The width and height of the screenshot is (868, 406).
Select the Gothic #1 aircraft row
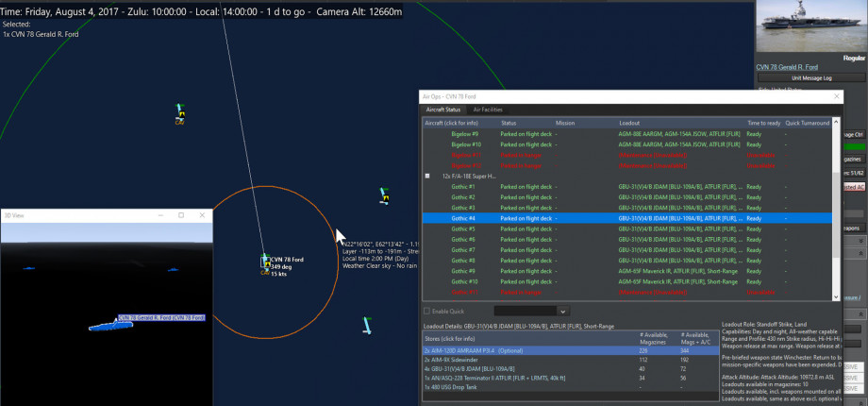coord(627,187)
